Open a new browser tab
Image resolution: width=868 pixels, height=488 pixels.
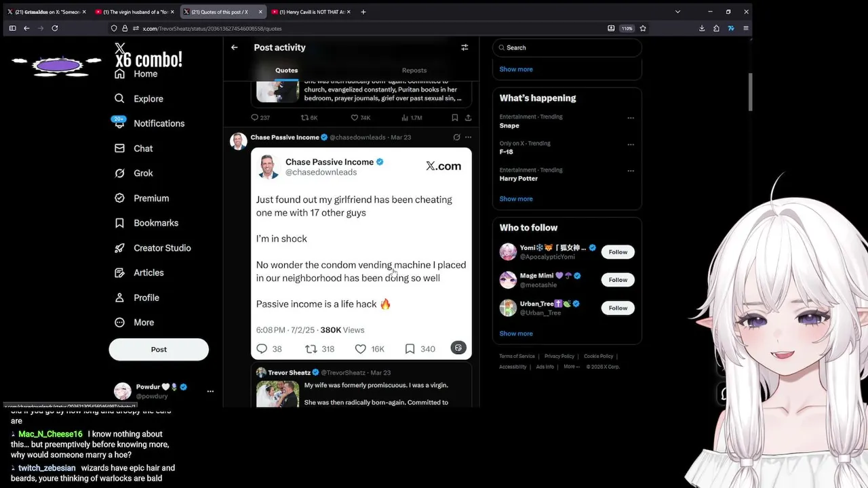tap(363, 12)
